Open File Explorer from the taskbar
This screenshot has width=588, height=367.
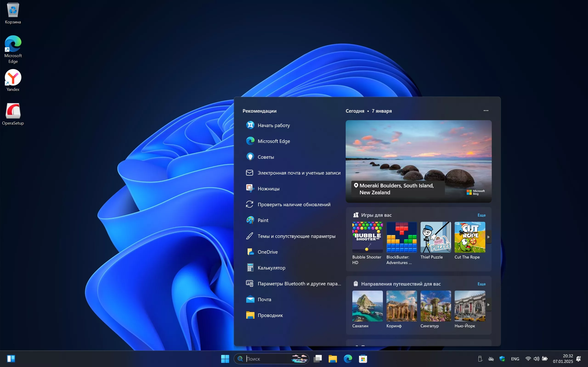tap(333, 359)
